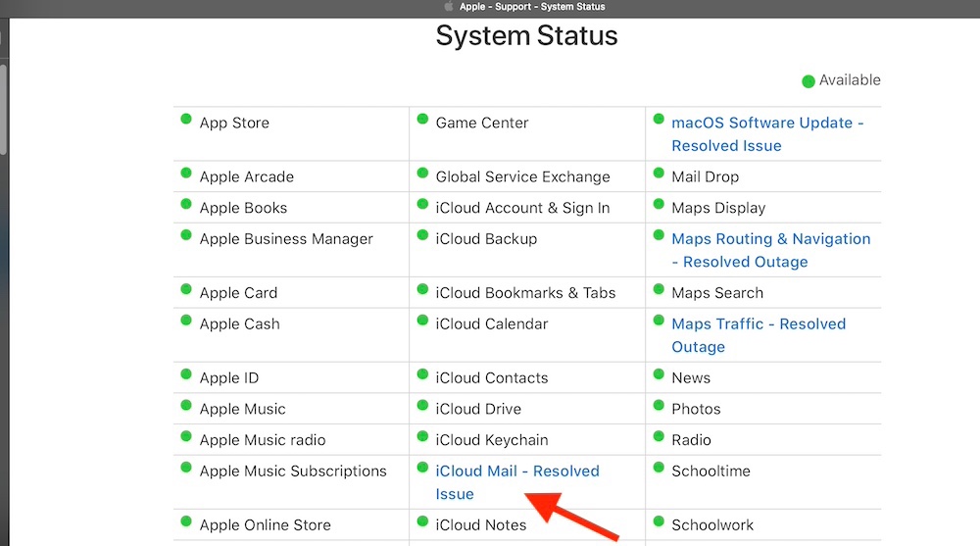Select the Apple Arcade service name
The image size is (980, 546).
(x=246, y=177)
